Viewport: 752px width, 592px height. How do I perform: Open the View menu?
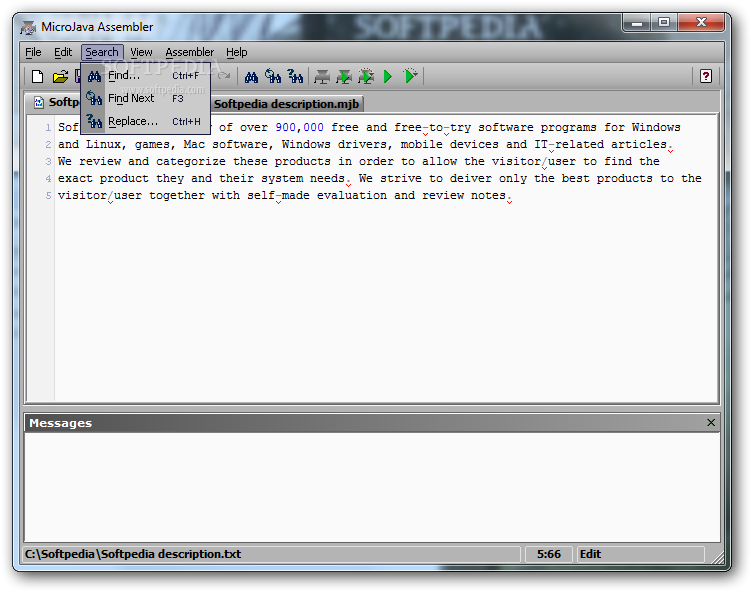pyautogui.click(x=141, y=52)
